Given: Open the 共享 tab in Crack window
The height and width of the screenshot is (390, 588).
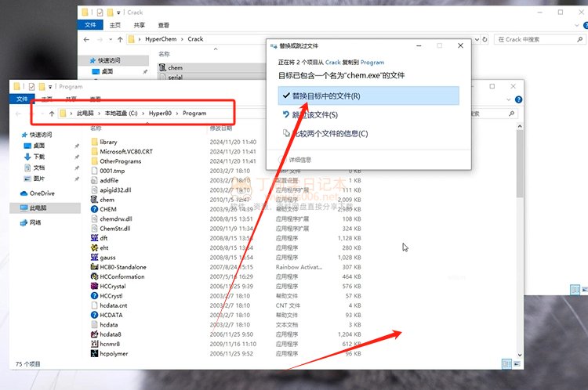Looking at the screenshot, I should [x=139, y=25].
